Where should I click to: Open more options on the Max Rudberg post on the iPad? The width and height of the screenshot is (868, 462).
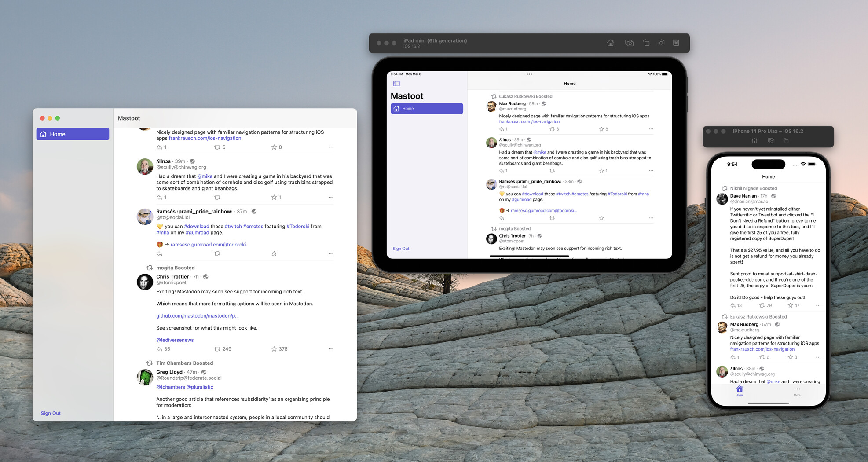point(651,129)
